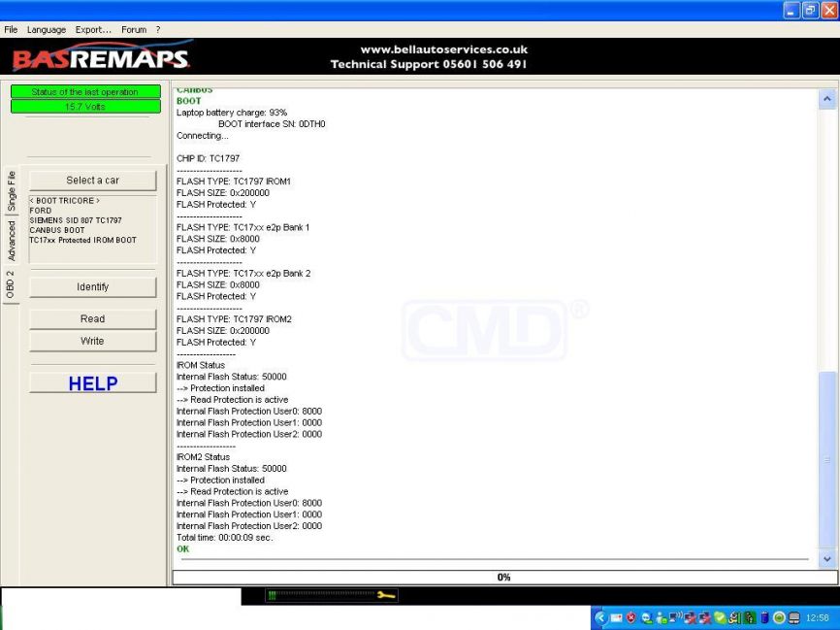The image size is (840, 630).
Task: Click the BASREMAPS logo
Action: click(102, 57)
